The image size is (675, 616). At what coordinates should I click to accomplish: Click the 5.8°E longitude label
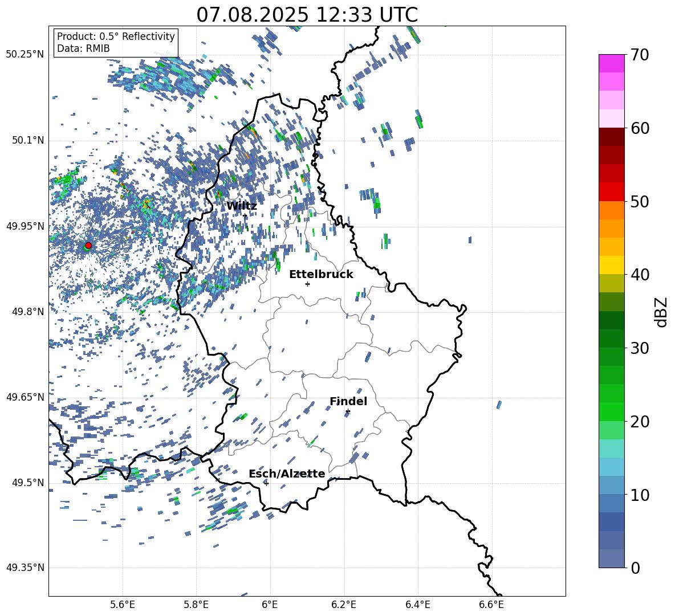(196, 605)
